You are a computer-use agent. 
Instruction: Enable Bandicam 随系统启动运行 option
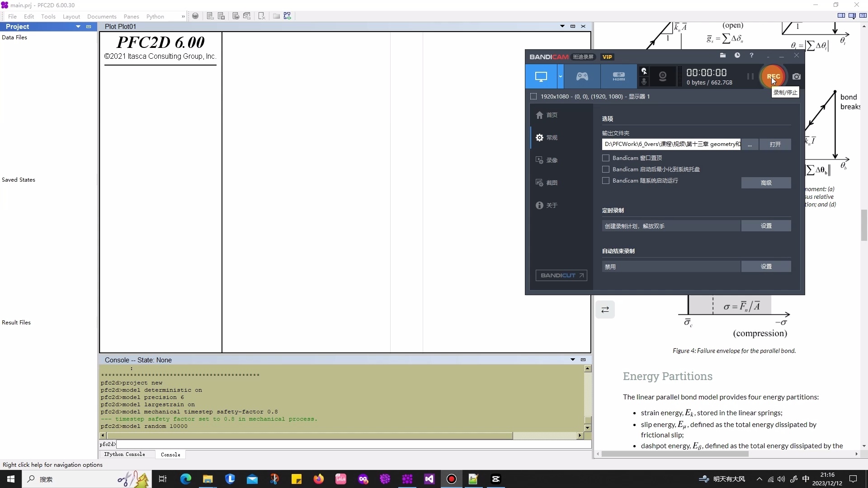[x=606, y=181]
